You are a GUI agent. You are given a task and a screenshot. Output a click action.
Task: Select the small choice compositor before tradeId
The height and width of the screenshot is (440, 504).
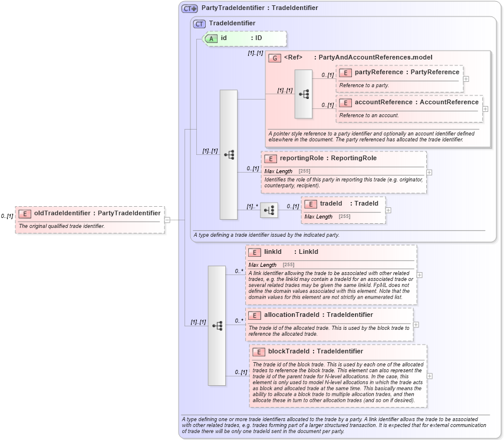(269, 210)
